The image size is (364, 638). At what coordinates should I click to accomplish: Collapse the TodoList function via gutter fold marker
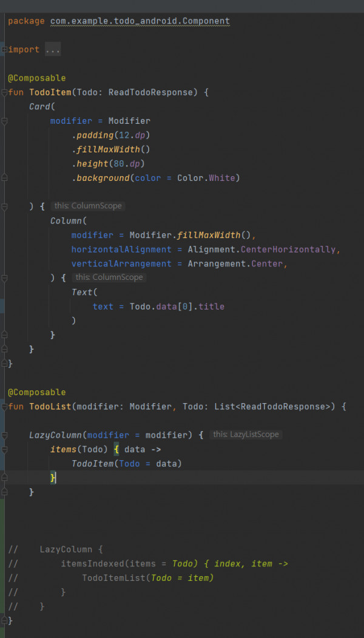(4, 407)
